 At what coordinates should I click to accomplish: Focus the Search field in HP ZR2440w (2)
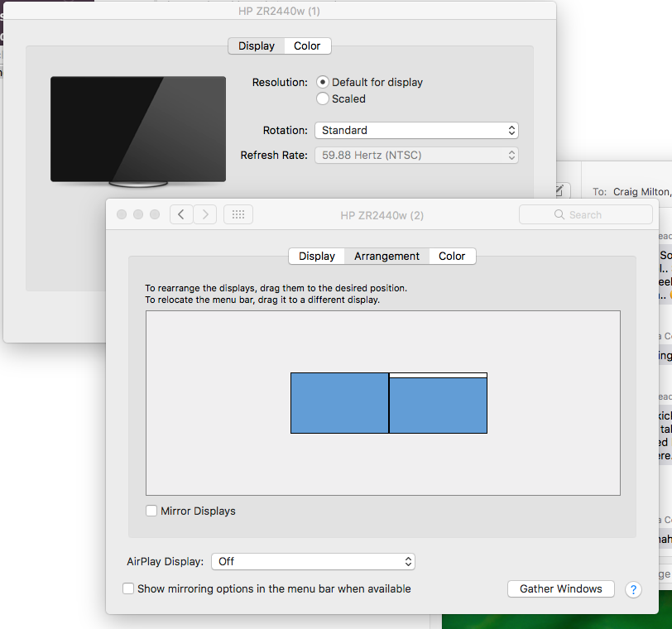(585, 214)
